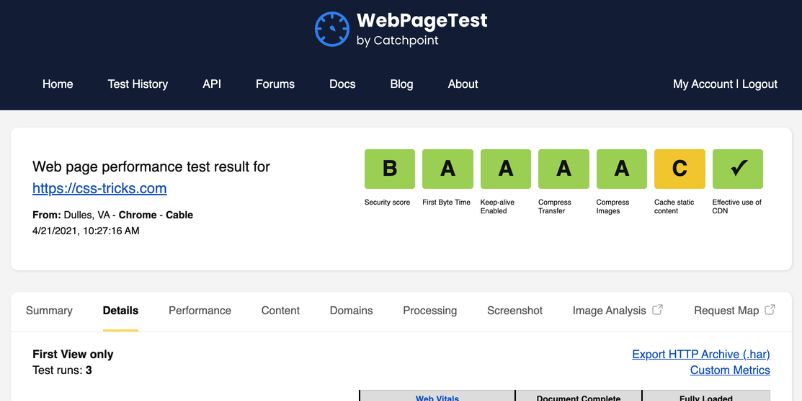This screenshot has width=802, height=401.
Task: Open the API menu item
Action: [212, 84]
